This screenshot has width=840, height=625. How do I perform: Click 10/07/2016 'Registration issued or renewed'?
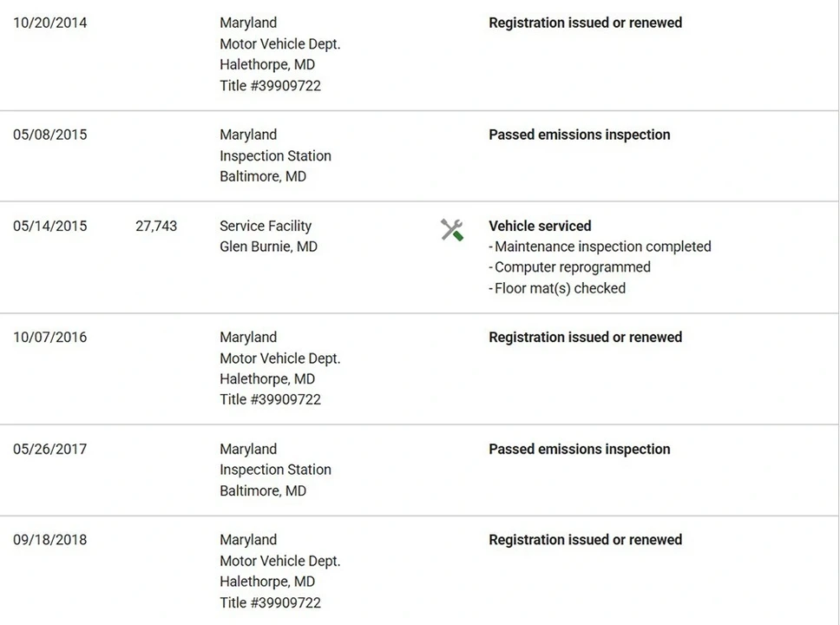(586, 337)
